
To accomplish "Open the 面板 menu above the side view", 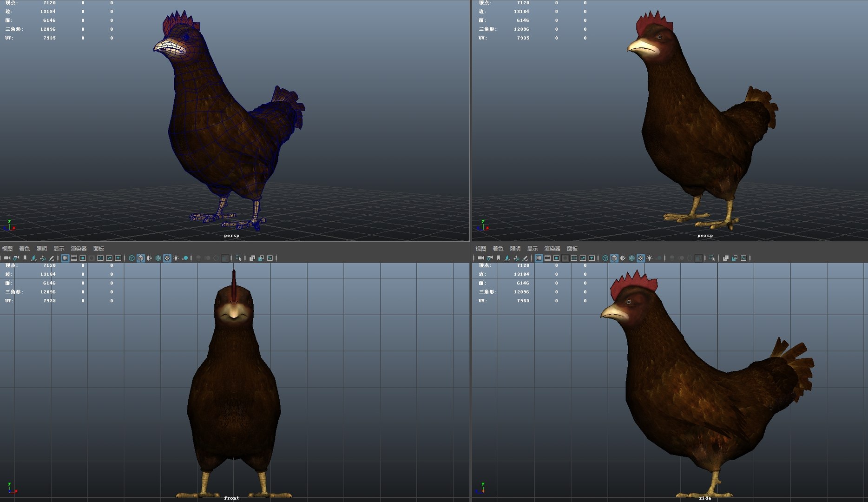I will click(572, 249).
